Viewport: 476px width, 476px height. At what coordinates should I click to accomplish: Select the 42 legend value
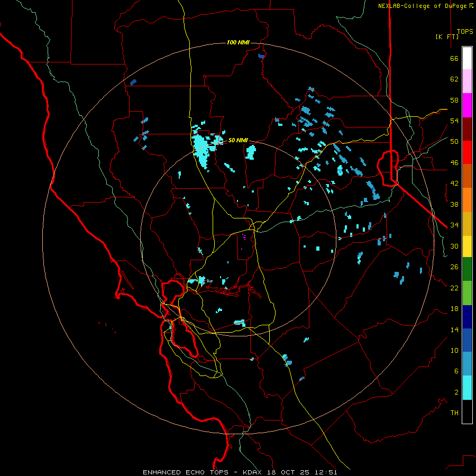click(x=454, y=184)
